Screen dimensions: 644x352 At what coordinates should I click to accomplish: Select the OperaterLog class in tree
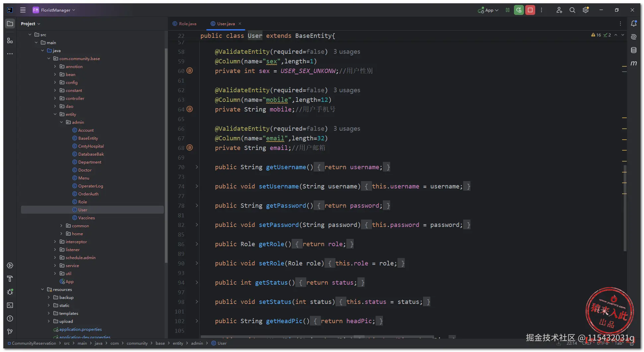tap(91, 186)
